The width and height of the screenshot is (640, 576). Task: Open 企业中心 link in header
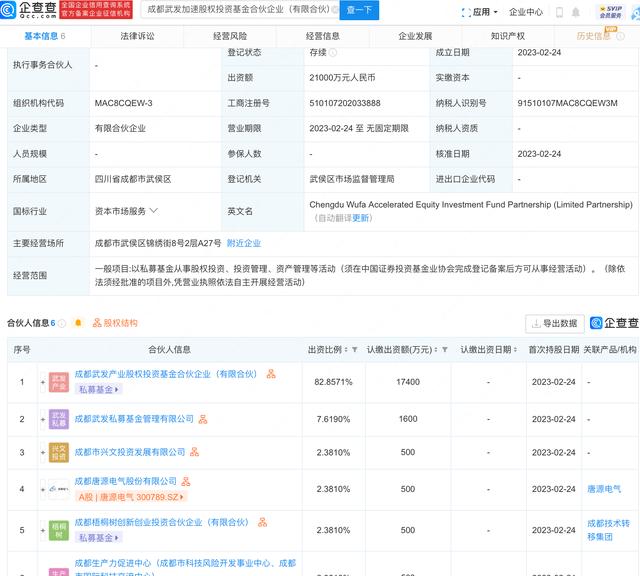[x=526, y=12]
